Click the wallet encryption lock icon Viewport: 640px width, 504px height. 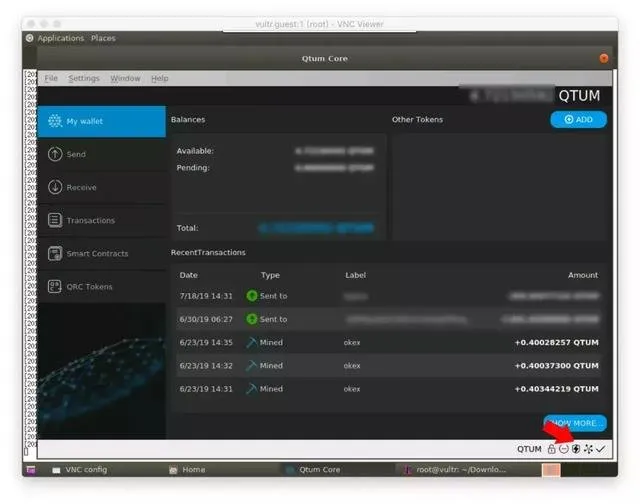point(551,449)
